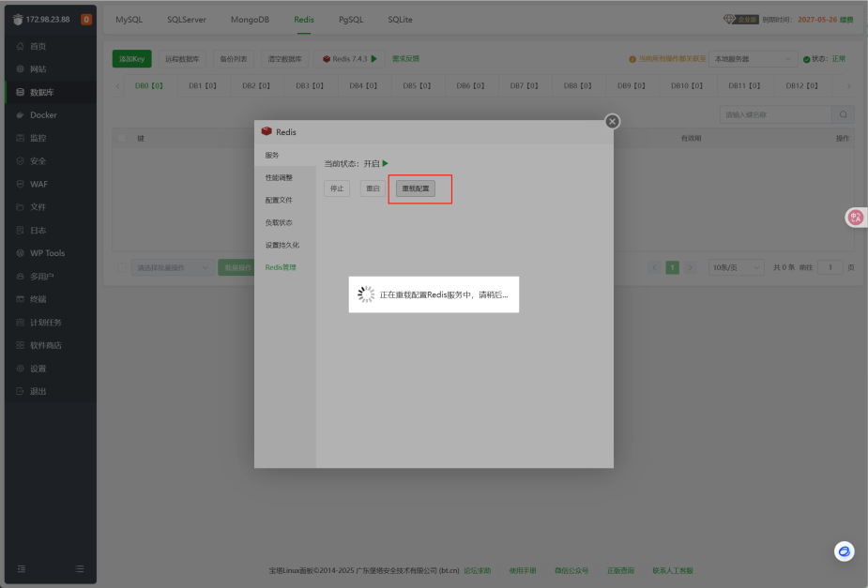Collapse sidebar using bottom-left indent icon
868x588 pixels.
pos(21,568)
